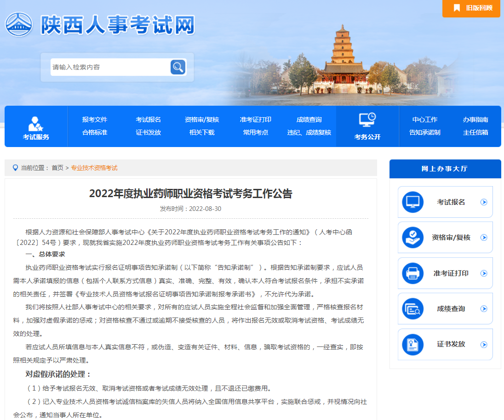Click the 首页 breadcrumb link
This screenshot has height=420, width=504.
[x=57, y=168]
